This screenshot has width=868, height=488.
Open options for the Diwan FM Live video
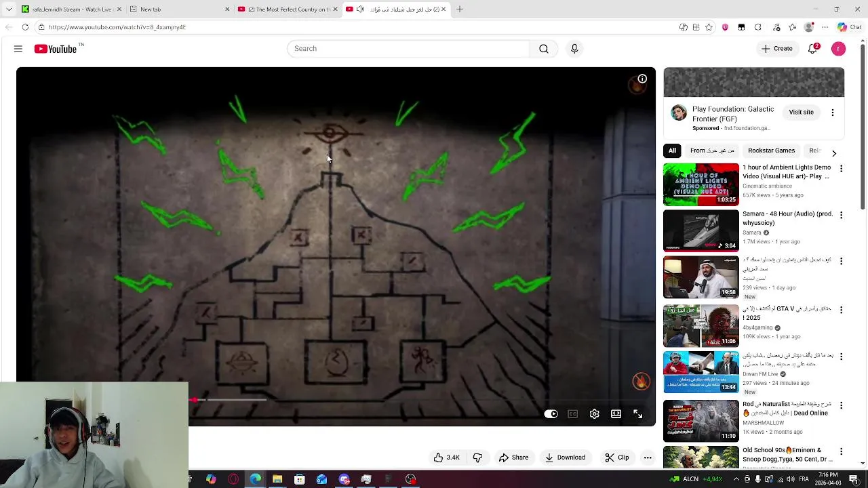(x=841, y=357)
